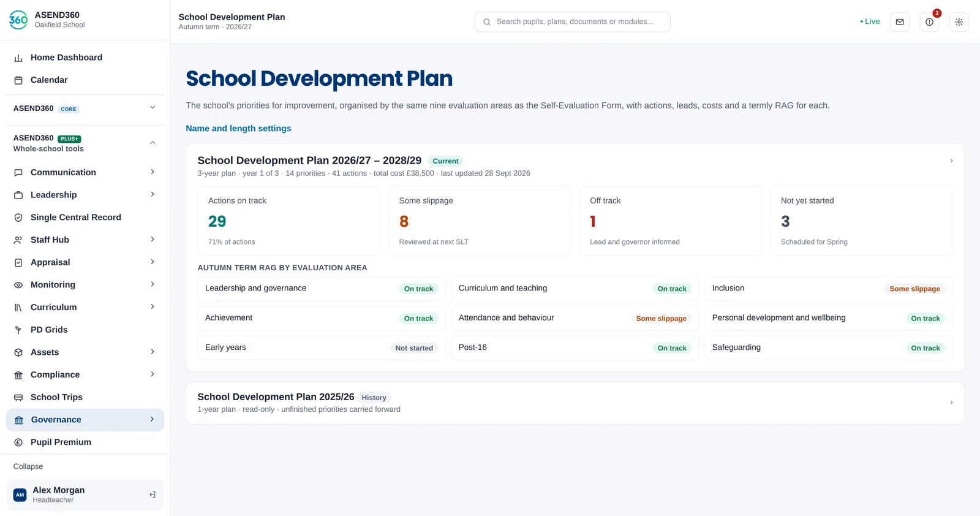The image size is (980, 516).
Task: Click the Single Central Record shield icon
Action: (18, 218)
